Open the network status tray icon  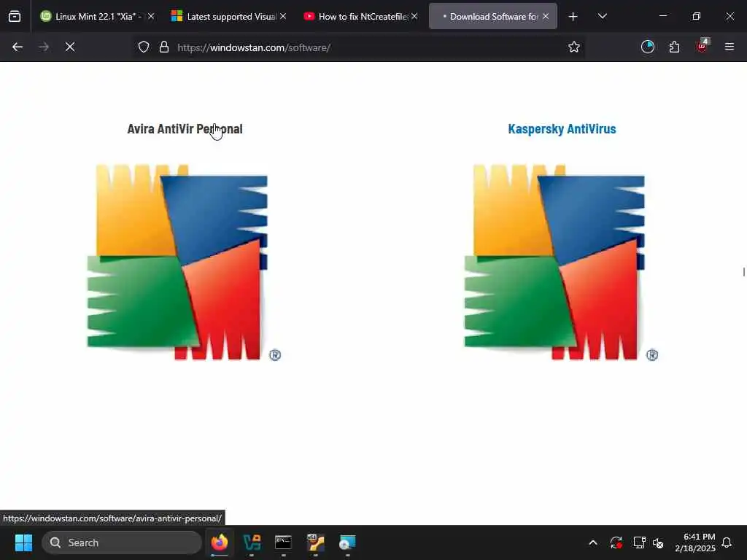tap(639, 542)
